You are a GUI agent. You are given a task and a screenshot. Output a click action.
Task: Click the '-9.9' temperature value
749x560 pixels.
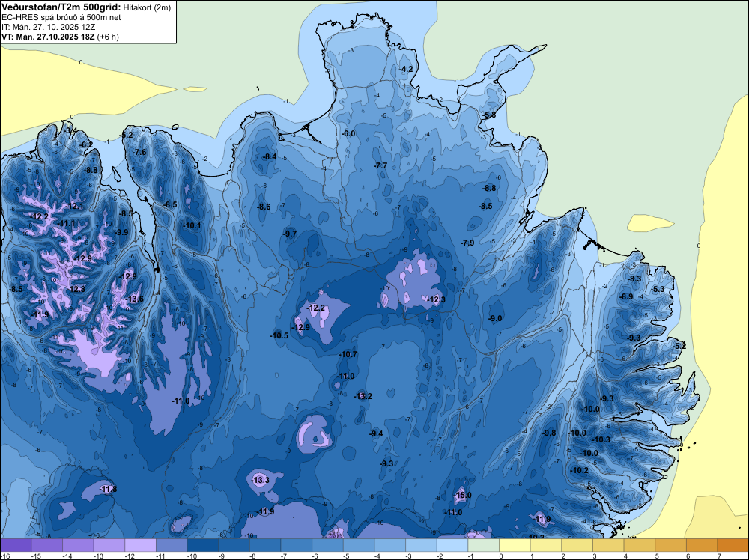pos(122,233)
